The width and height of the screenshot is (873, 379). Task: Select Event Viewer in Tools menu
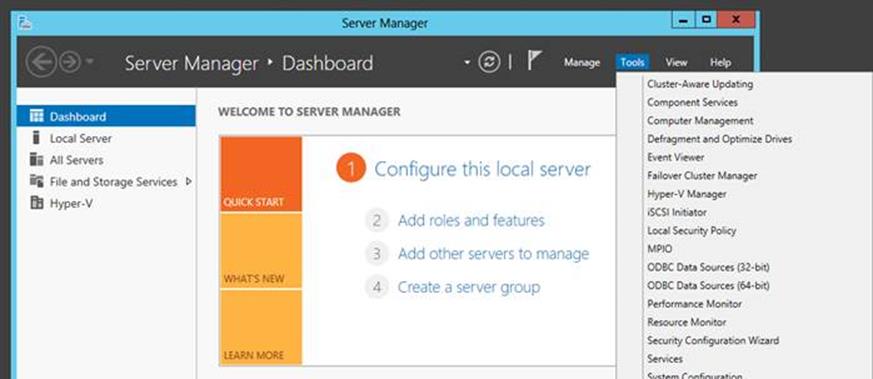click(675, 157)
